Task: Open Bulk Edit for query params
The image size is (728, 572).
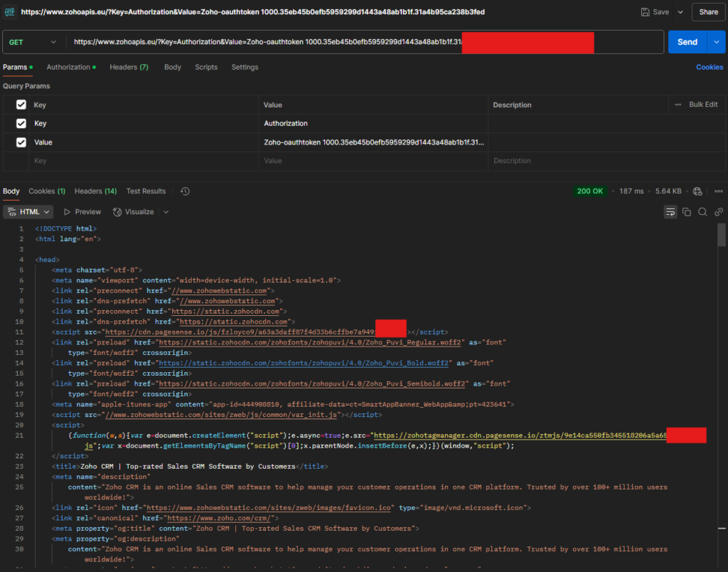Action: click(x=703, y=105)
